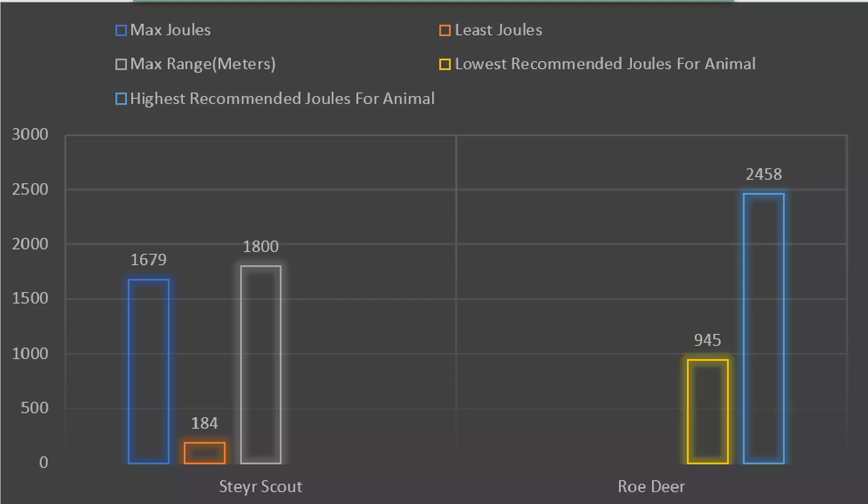Click the Least Joules legend swatch
The width and height of the screenshot is (868, 504).
click(445, 30)
